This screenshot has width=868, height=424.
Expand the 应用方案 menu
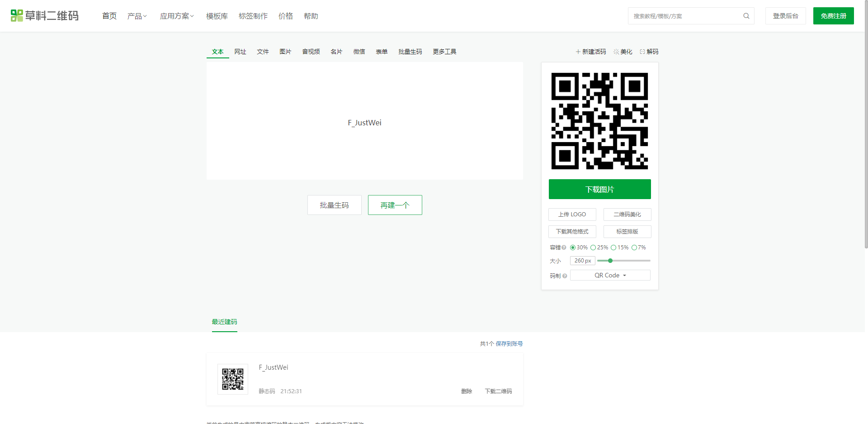coord(177,16)
